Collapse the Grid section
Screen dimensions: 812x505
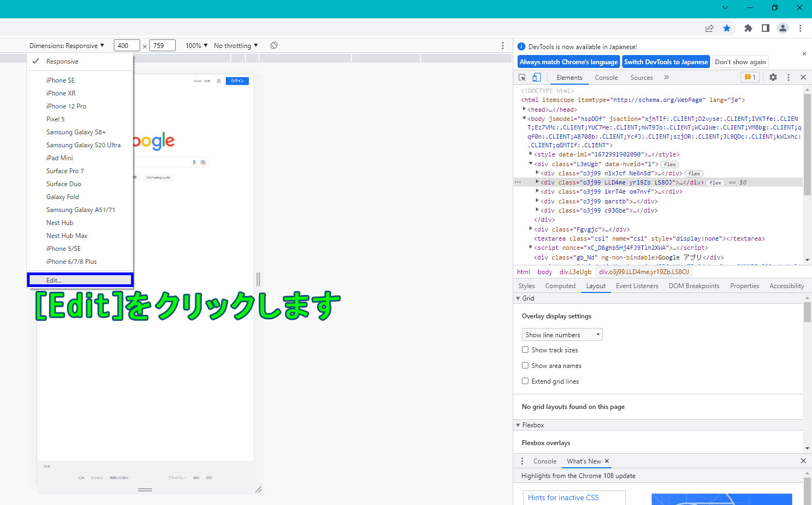(518, 298)
